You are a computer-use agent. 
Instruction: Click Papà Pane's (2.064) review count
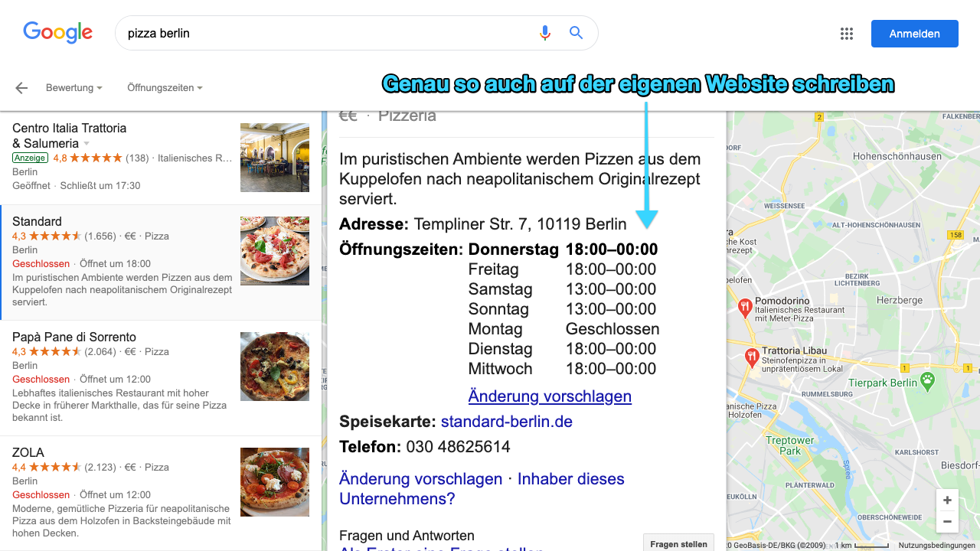point(100,351)
